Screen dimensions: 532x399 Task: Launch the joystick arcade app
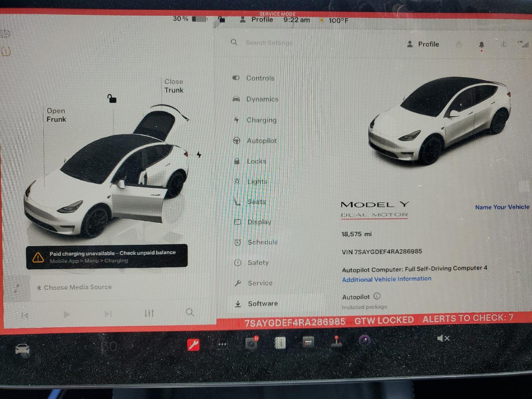pos(336,342)
